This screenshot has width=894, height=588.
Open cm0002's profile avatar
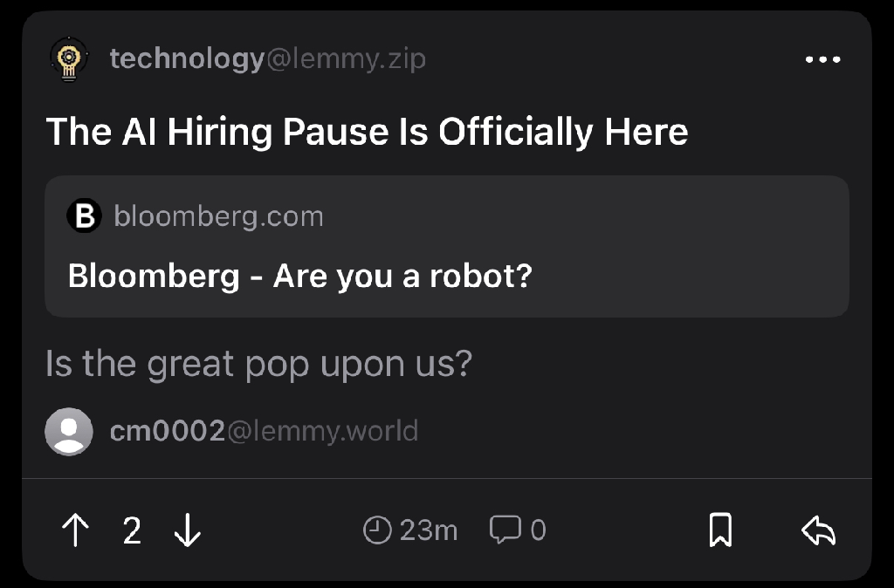(x=69, y=431)
